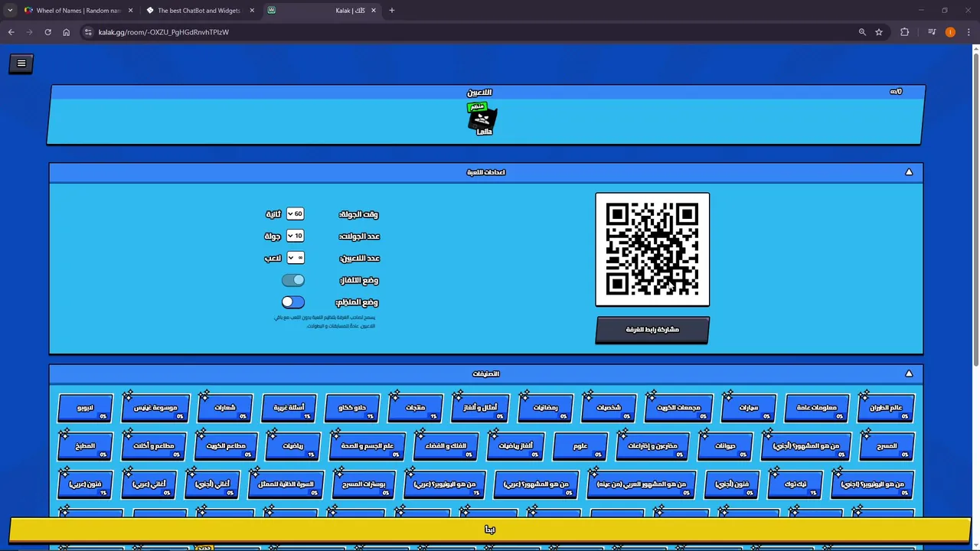This screenshot has width=980, height=551.
Task: Select the رياضيات category
Action: point(292,446)
